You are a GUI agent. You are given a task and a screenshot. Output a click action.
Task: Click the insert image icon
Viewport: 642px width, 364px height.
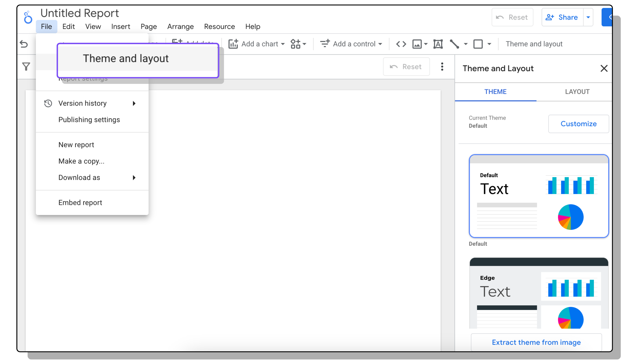(417, 44)
